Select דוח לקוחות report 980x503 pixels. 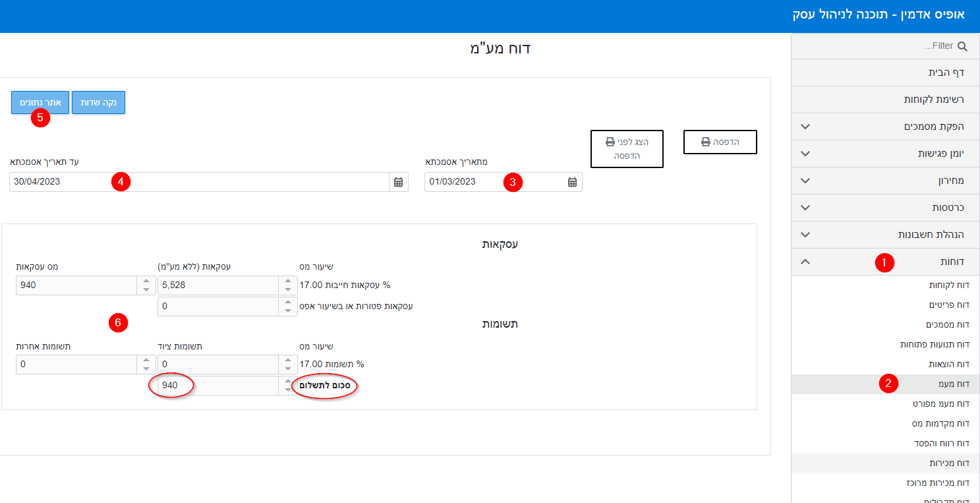pyautogui.click(x=885, y=285)
